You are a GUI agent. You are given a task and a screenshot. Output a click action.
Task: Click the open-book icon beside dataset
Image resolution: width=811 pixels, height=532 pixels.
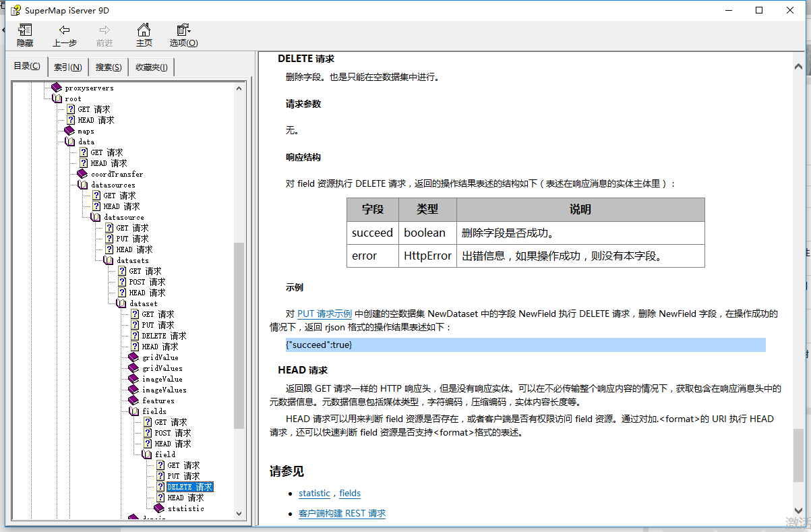coord(121,303)
